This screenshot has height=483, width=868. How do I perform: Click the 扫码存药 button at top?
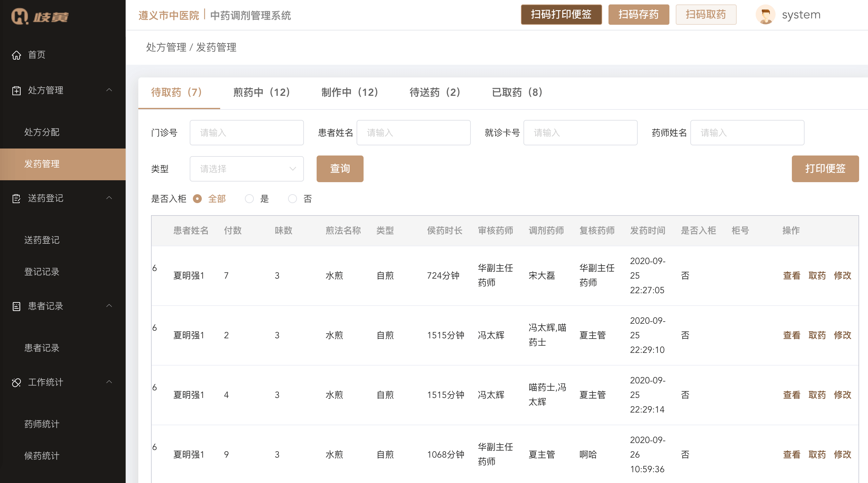(639, 15)
